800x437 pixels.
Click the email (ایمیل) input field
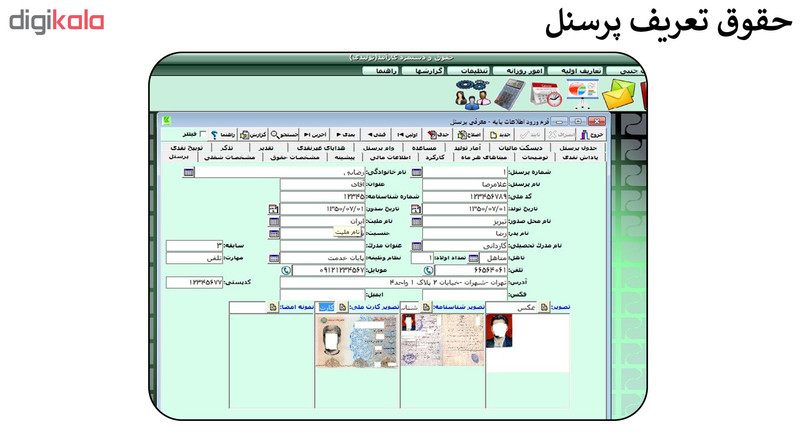(x=323, y=294)
